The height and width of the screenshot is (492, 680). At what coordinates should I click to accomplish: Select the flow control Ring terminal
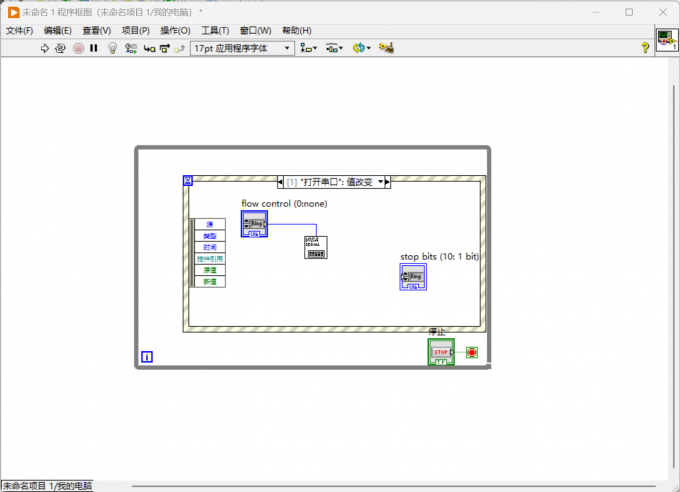254,224
